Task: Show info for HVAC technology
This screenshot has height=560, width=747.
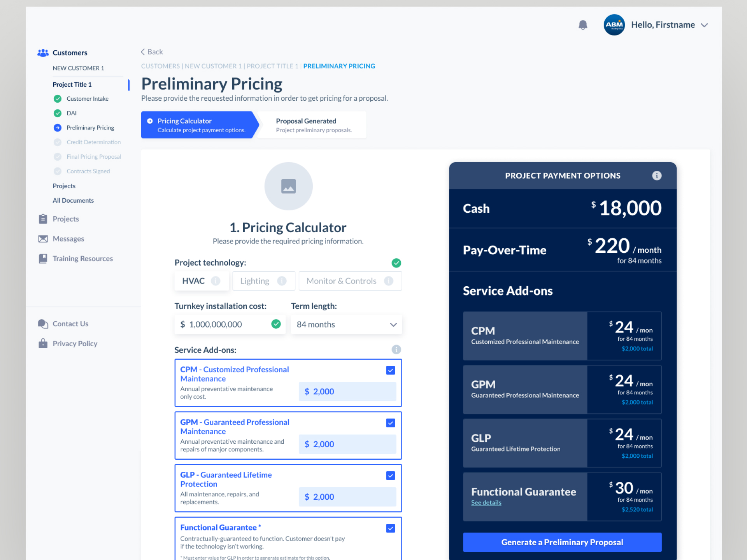Action: click(x=216, y=281)
